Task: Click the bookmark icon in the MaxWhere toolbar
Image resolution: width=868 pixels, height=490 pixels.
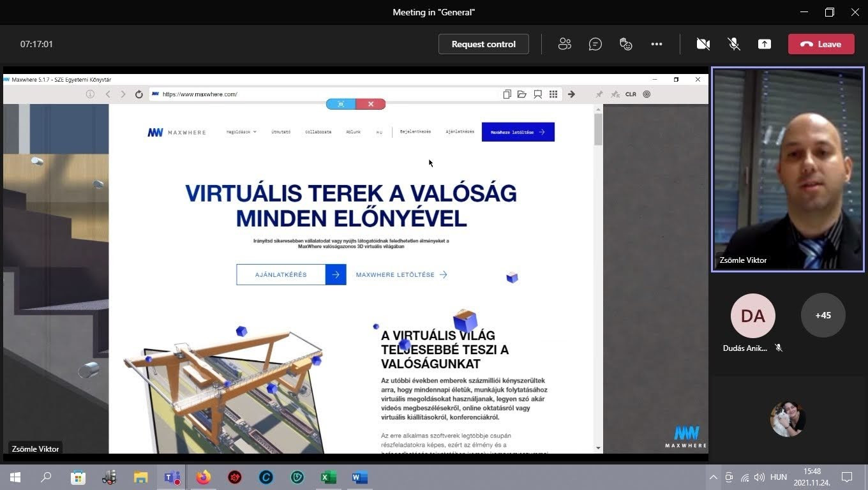Action: 538,94
